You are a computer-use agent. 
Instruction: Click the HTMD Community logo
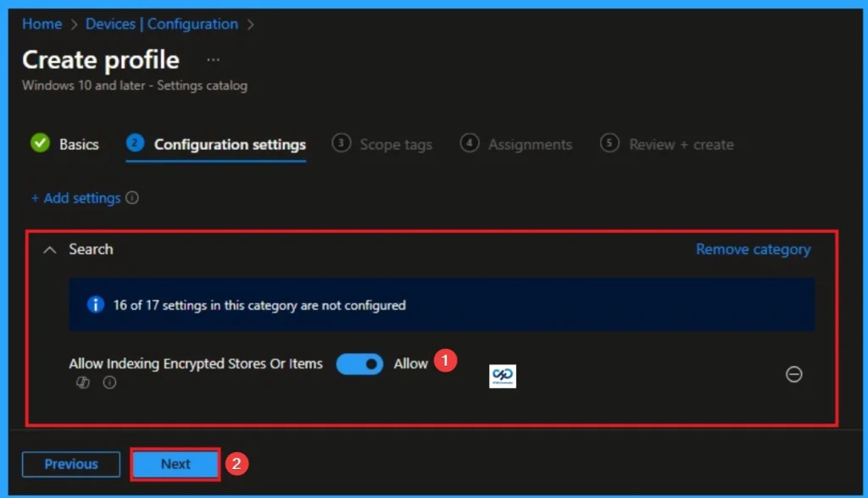[x=502, y=374]
